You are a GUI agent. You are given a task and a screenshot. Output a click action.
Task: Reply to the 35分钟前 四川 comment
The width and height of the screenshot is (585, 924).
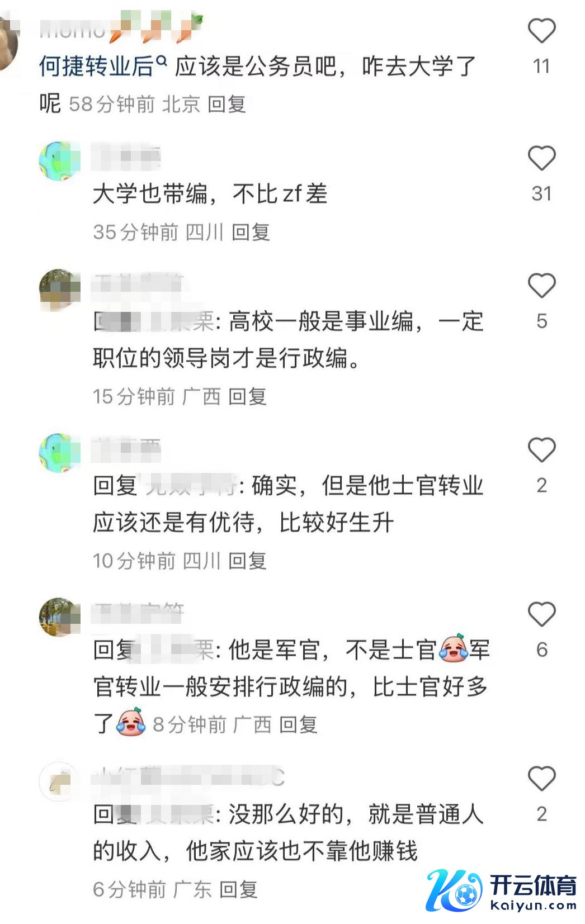pyautogui.click(x=251, y=232)
